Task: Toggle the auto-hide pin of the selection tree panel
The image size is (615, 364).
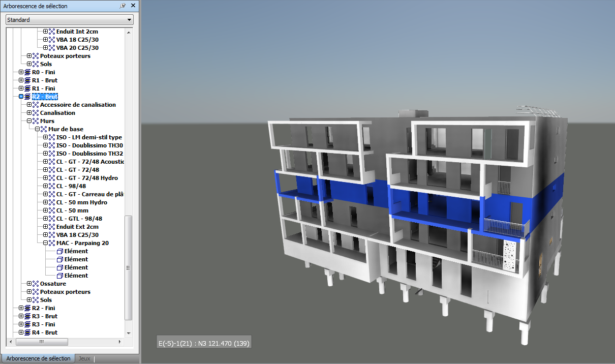Action: coord(122,6)
